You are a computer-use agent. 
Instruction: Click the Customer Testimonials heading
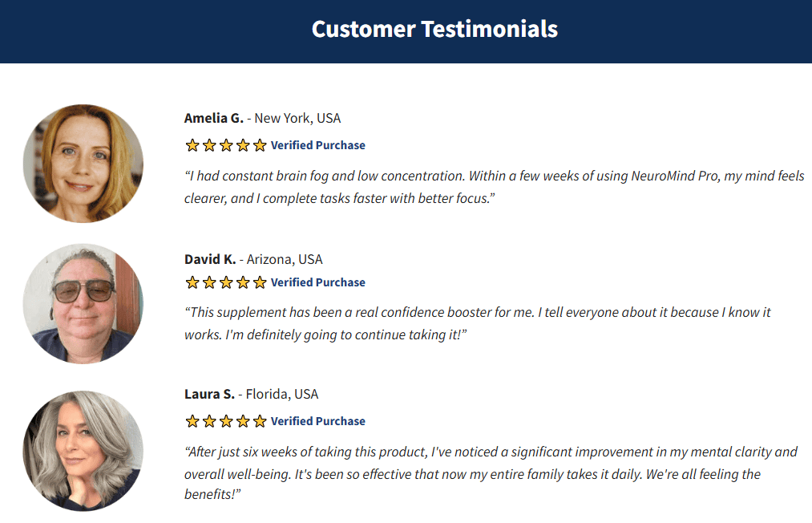(434, 29)
